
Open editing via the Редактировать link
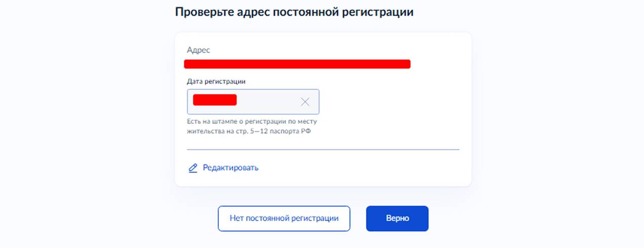point(230,168)
